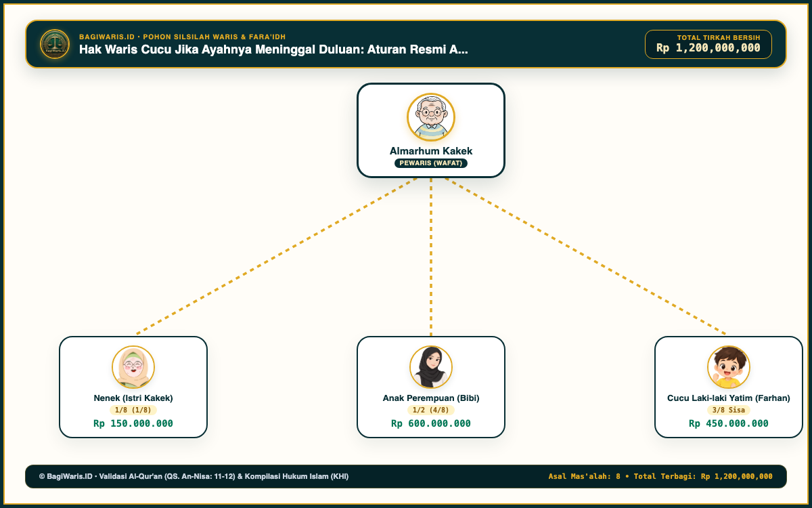Screen dimensions: 812x508
Task: Click the PEWARIS (WAFAT) badge
Action: tap(431, 163)
